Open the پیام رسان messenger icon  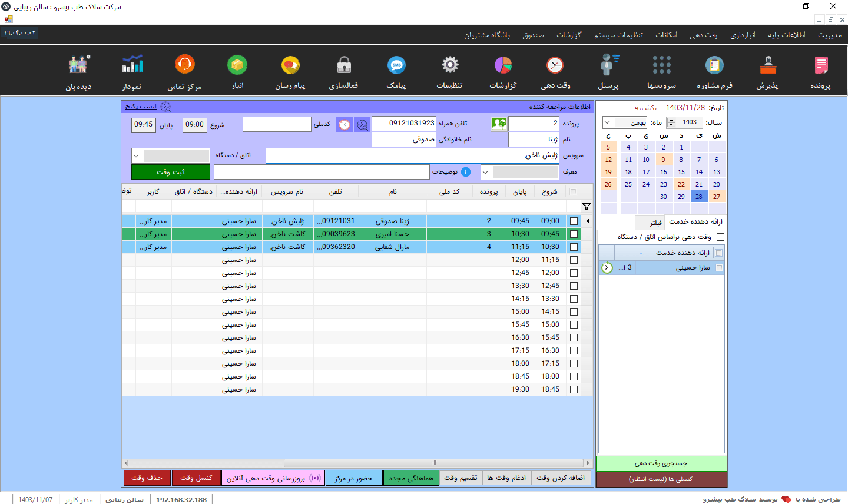pyautogui.click(x=290, y=65)
